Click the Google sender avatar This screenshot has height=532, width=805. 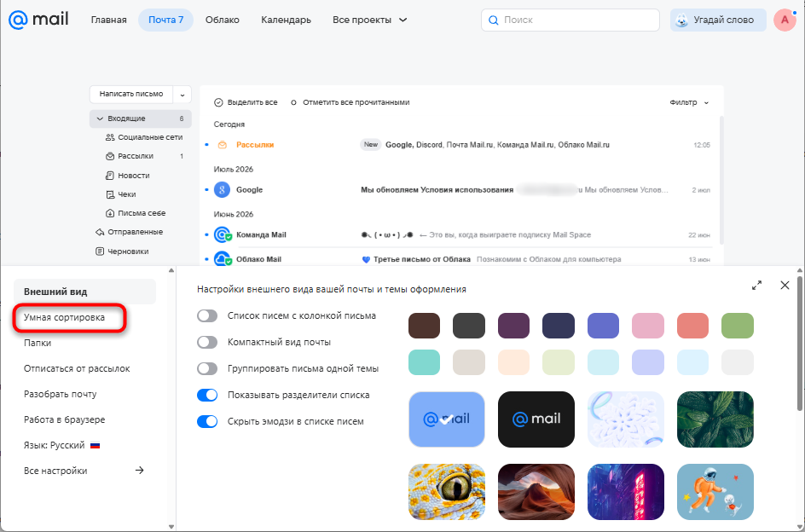coord(222,190)
